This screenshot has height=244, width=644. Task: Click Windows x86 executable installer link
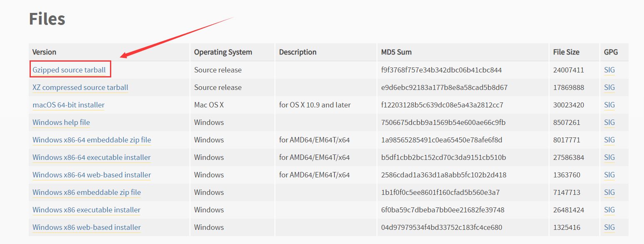tap(86, 210)
